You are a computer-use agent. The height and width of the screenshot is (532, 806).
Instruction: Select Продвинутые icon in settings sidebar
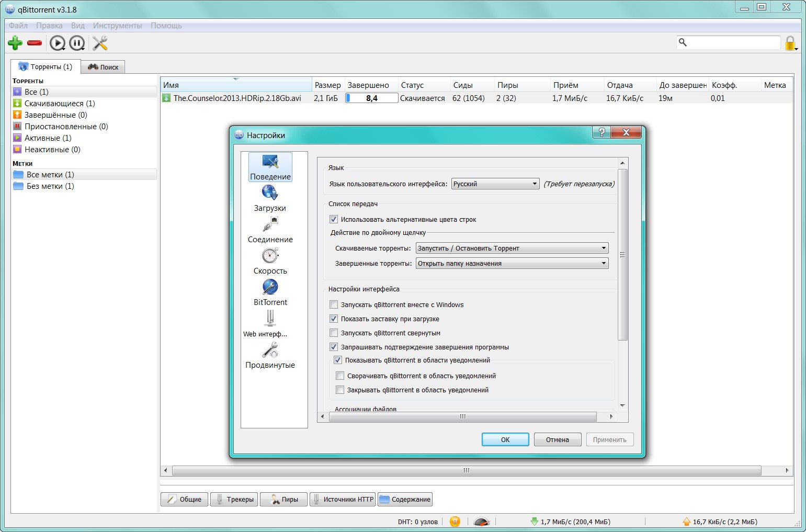click(x=270, y=356)
